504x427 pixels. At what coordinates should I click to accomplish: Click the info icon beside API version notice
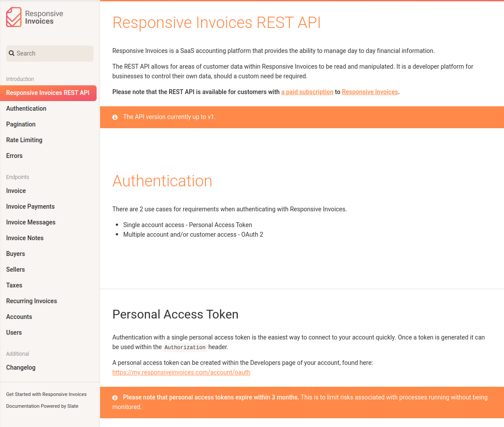tap(115, 117)
